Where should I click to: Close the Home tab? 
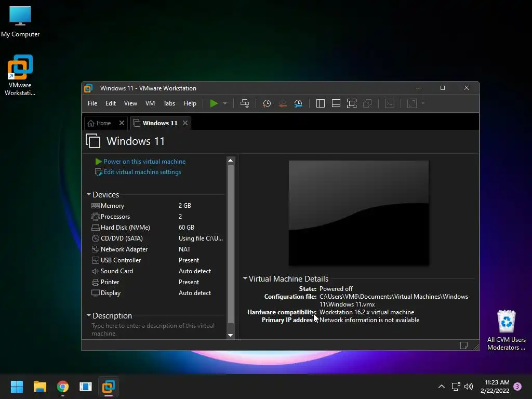pos(122,123)
